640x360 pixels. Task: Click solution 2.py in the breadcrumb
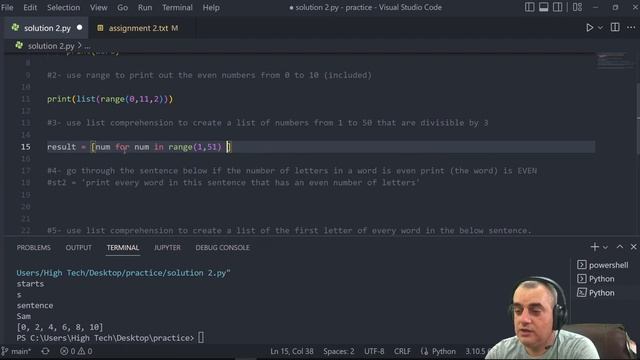pos(51,46)
